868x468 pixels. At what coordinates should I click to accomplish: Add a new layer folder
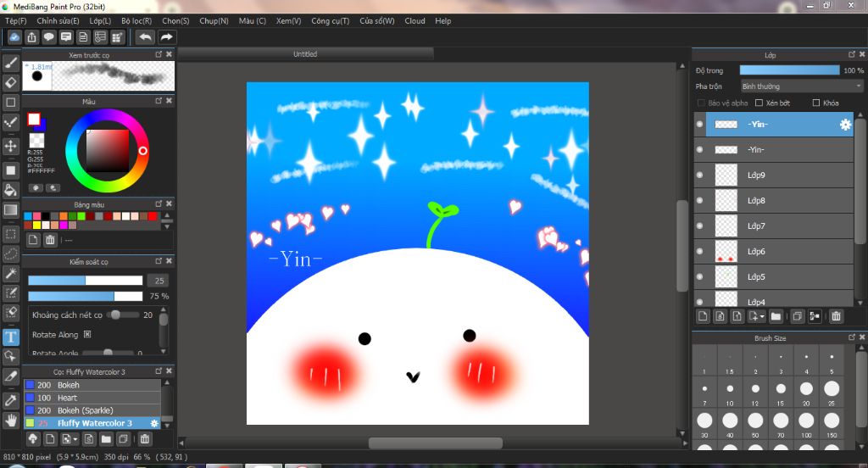coord(776,316)
